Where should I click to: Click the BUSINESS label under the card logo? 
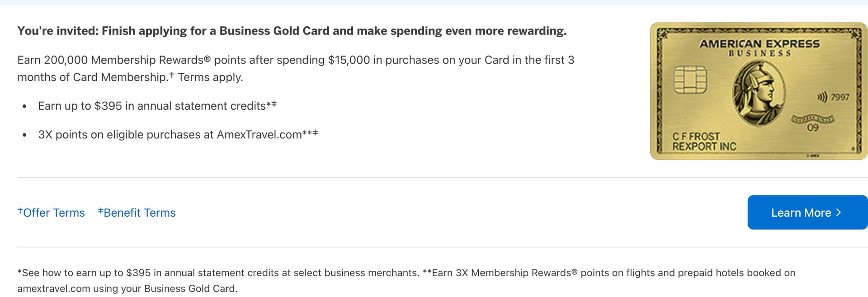[x=759, y=54]
